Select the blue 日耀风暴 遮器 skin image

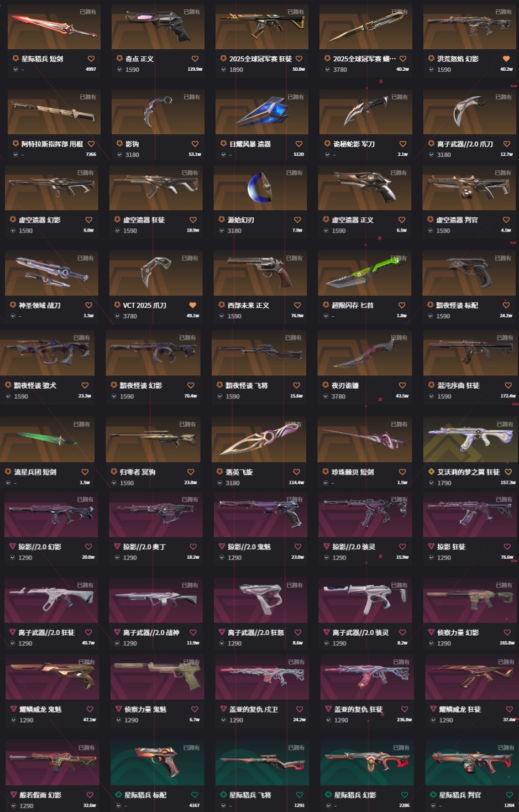pos(262,112)
